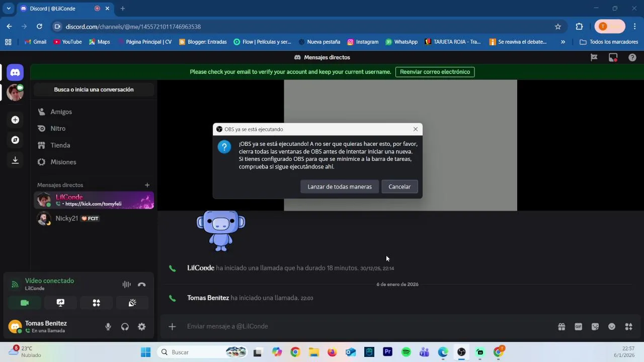The image size is (644, 362).
Task: Click the noise suppression waveform icon
Action: 126,284
